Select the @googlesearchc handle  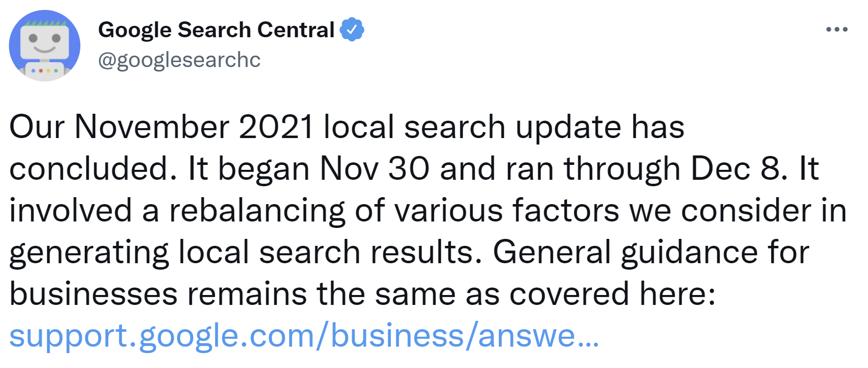pos(179,61)
